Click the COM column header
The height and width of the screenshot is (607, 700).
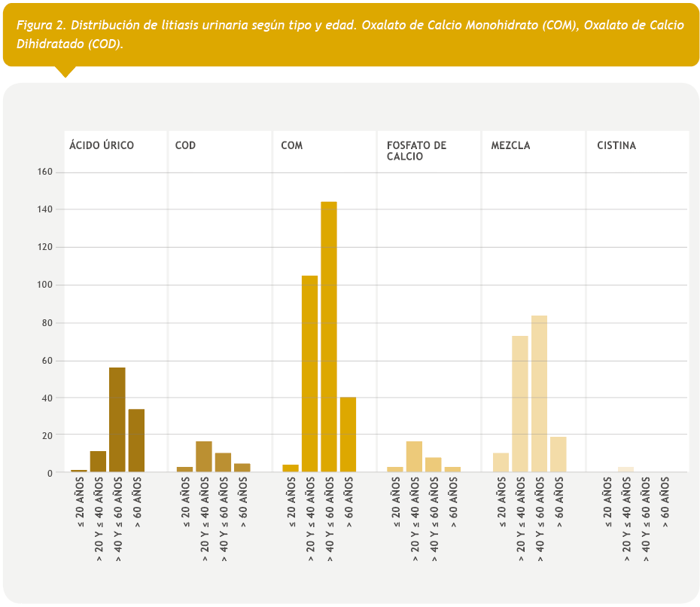coord(291,145)
